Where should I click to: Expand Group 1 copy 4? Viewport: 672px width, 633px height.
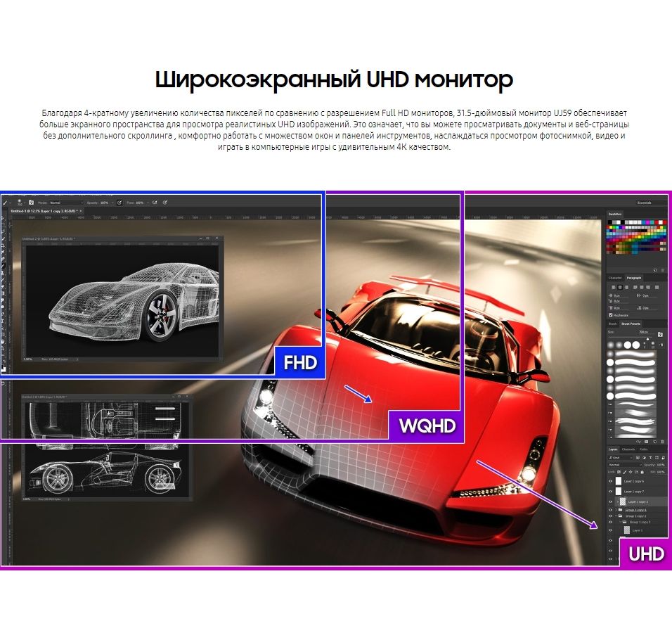pos(616,511)
